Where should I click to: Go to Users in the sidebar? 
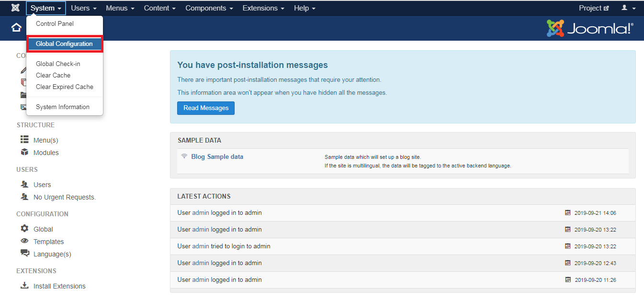[x=42, y=185]
